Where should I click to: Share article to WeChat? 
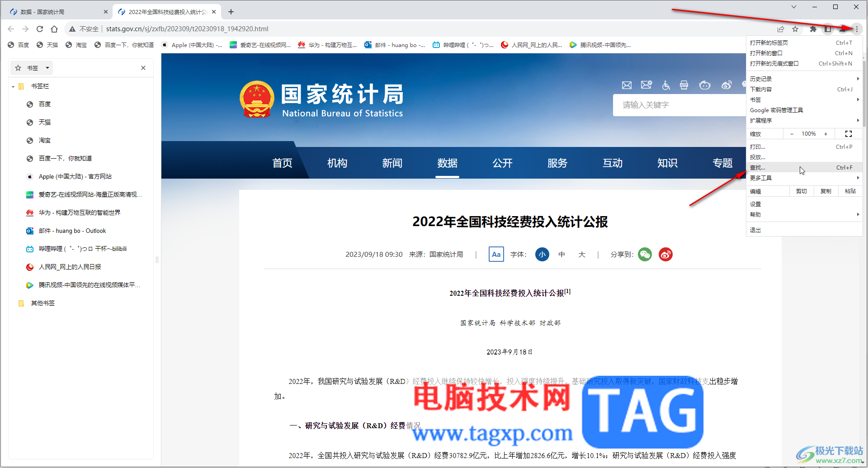point(645,254)
